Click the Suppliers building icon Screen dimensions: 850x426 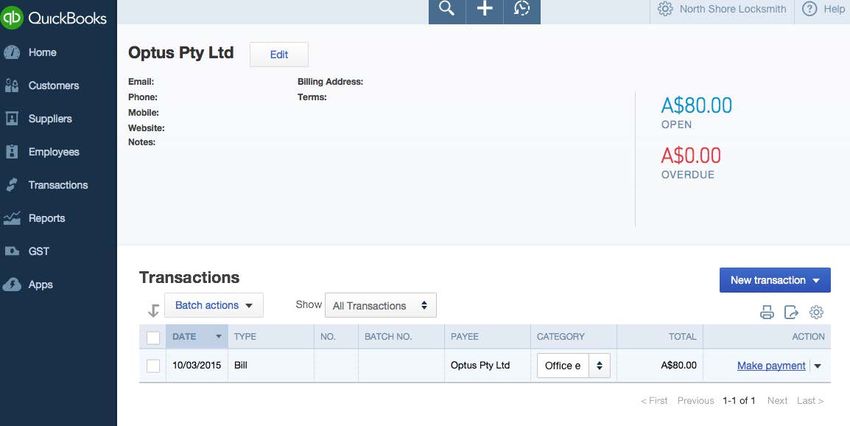(x=12, y=118)
